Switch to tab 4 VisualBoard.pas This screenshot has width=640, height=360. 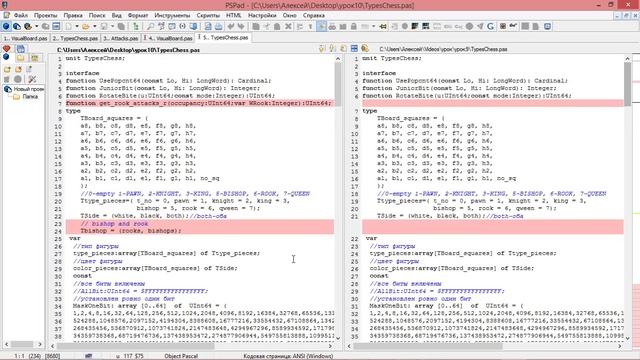point(168,38)
